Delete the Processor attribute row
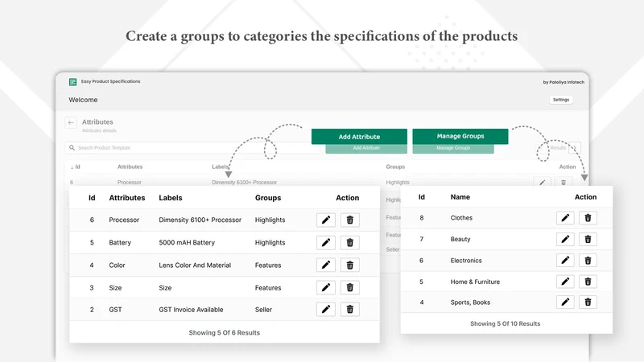Viewport: 644px width, 362px height. (350, 220)
